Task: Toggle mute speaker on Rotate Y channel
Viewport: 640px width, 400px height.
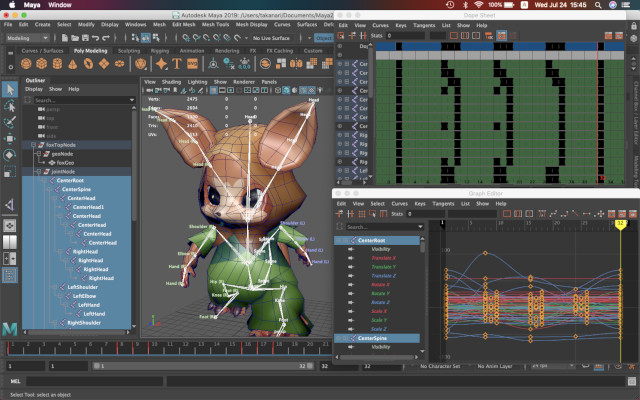Action: pyautogui.click(x=351, y=293)
